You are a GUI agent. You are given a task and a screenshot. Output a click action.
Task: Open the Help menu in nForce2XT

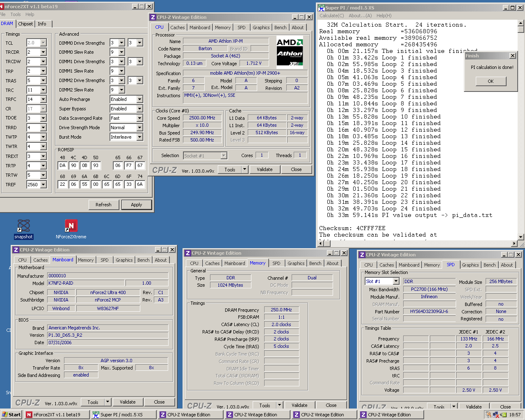pyautogui.click(x=30, y=14)
